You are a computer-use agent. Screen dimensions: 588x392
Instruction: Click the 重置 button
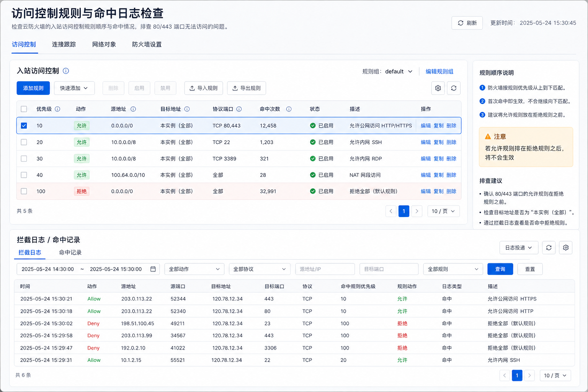coord(530,269)
